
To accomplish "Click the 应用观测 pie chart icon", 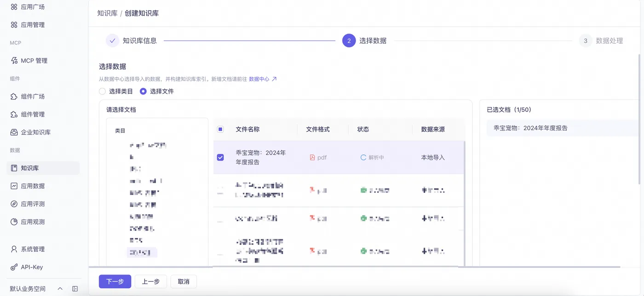I will tap(14, 222).
